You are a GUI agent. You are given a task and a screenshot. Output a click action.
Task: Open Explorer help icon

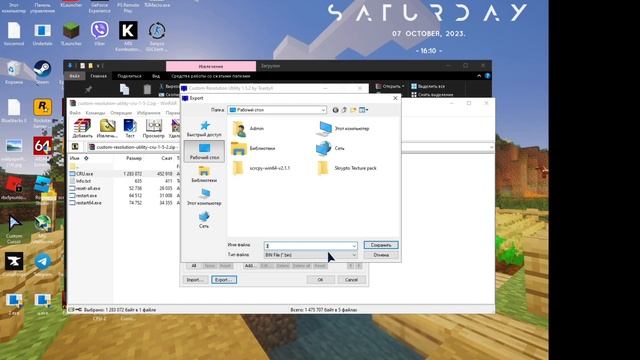tap(487, 76)
